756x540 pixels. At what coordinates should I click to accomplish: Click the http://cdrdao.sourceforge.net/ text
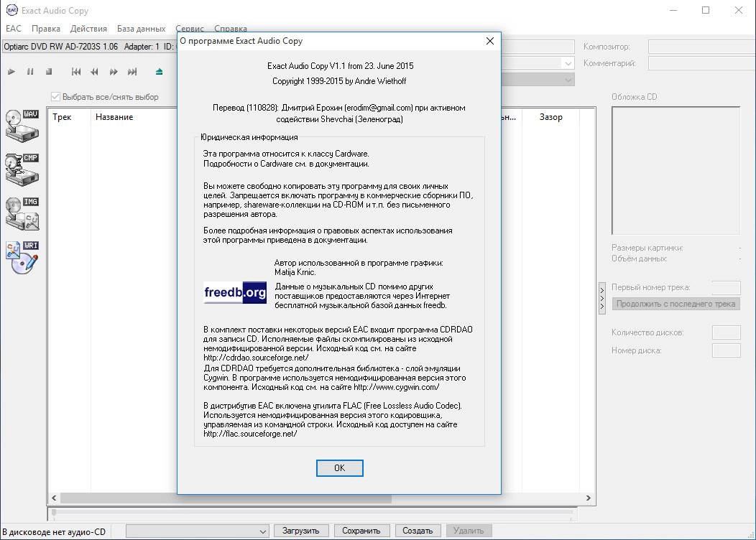click(256, 358)
